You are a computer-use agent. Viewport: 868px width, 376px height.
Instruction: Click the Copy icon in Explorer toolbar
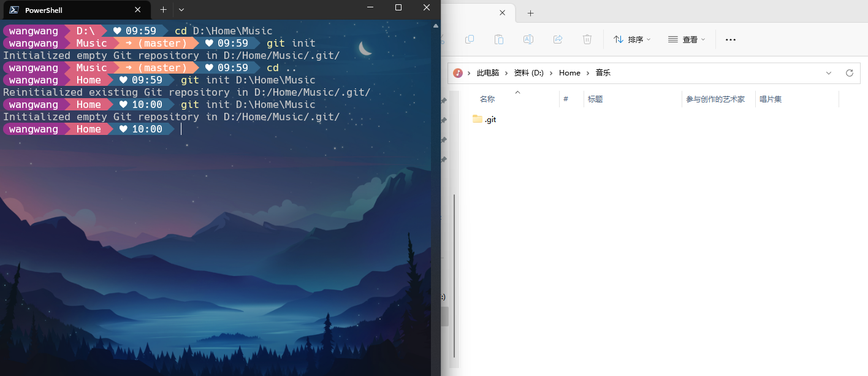click(x=470, y=39)
